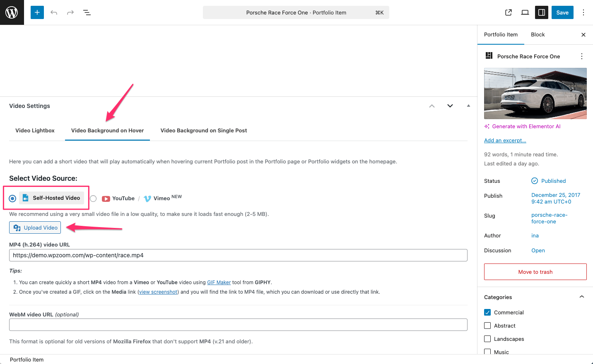593x364 pixels.
Task: Click the redo arrow icon
Action: point(70,12)
